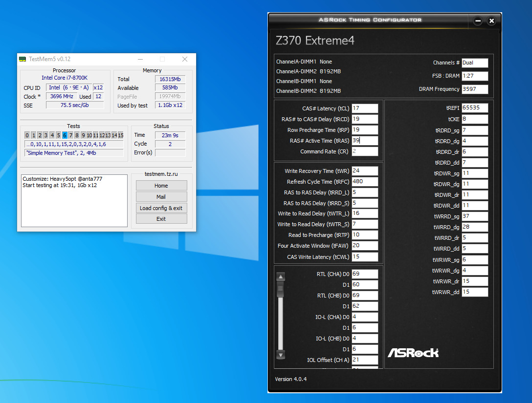Click the Read to Precharge (tRTP) field
Image resolution: width=532 pixels, height=403 pixels.
tap(365, 235)
